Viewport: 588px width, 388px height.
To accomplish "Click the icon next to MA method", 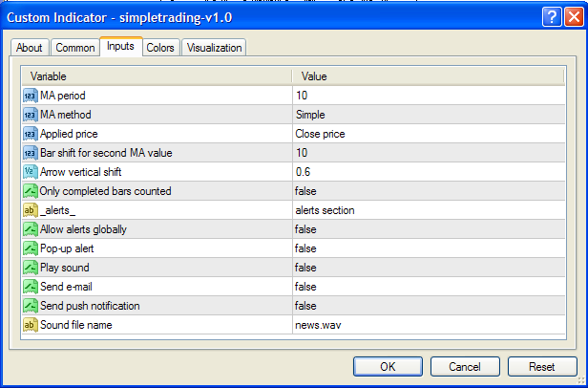I will [x=30, y=115].
